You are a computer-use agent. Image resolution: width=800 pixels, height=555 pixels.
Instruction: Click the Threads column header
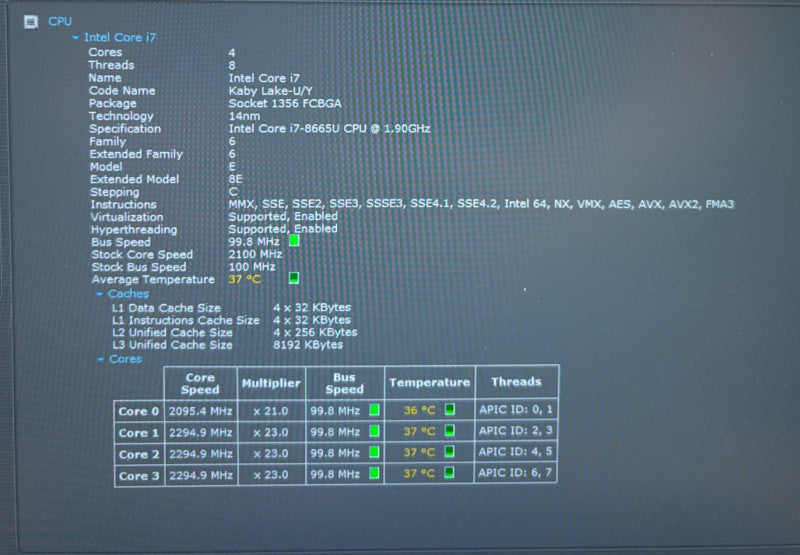[x=516, y=382]
